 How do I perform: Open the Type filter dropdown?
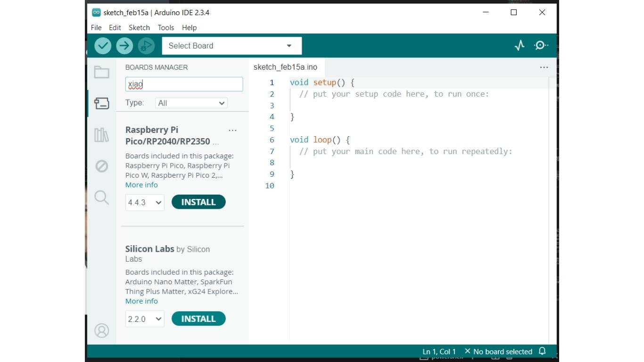pyautogui.click(x=191, y=103)
